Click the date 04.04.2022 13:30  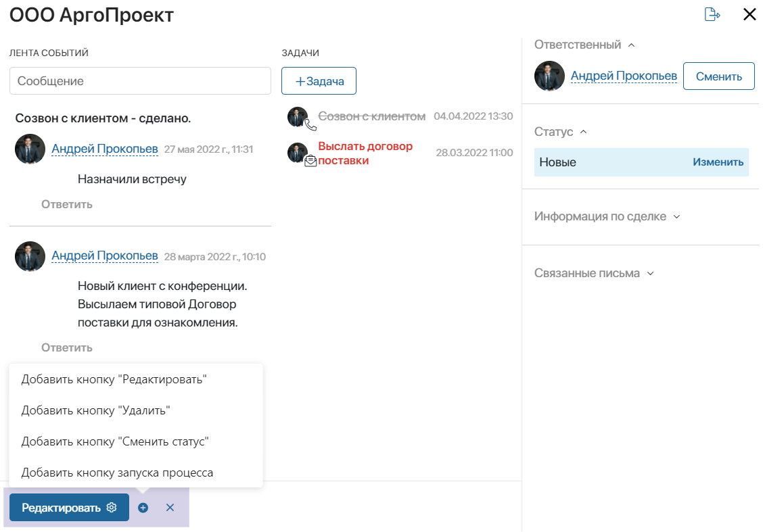[x=473, y=116]
